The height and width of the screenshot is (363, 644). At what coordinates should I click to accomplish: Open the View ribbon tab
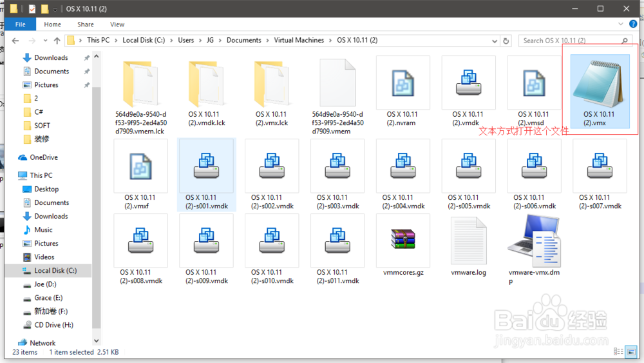pyautogui.click(x=117, y=25)
